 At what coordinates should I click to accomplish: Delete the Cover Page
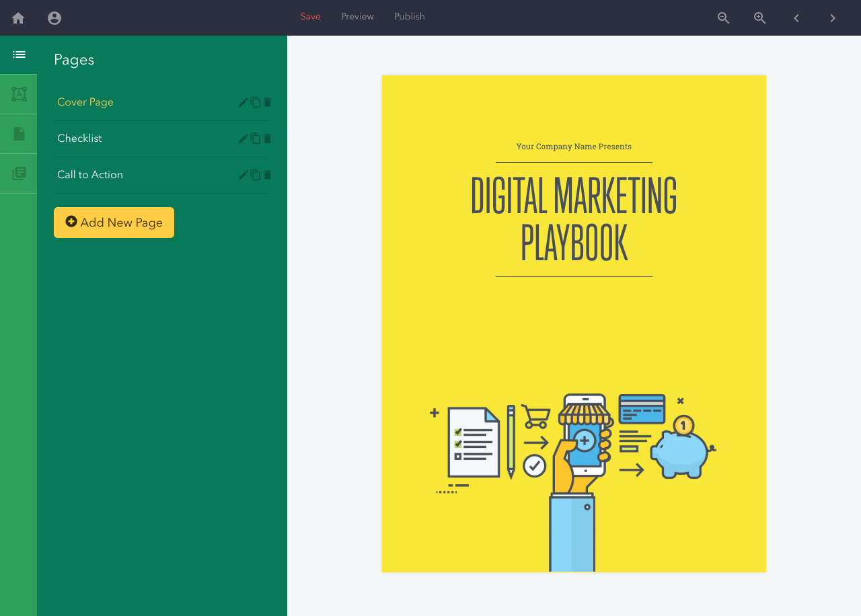[x=268, y=102]
